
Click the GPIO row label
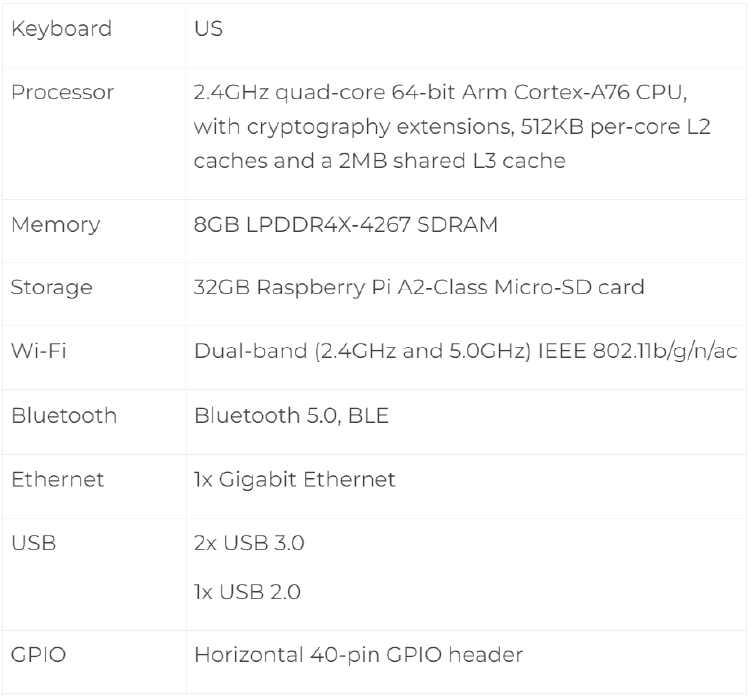(35, 656)
